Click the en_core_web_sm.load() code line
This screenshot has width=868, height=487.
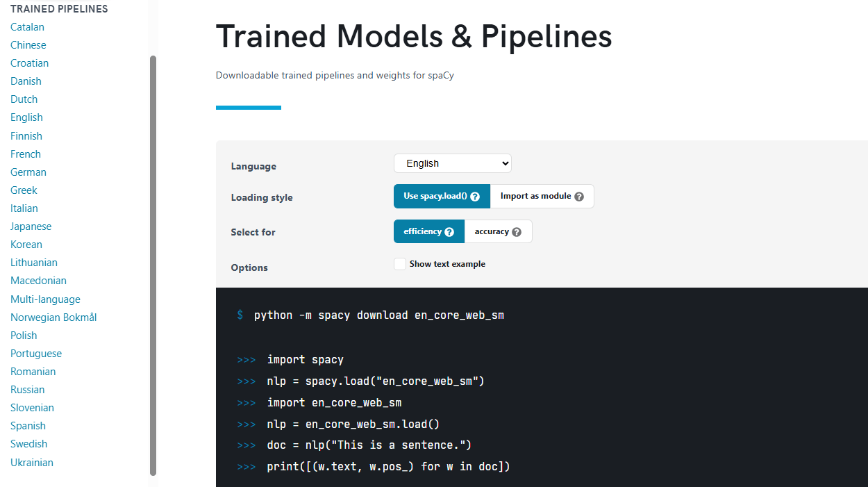pos(353,424)
